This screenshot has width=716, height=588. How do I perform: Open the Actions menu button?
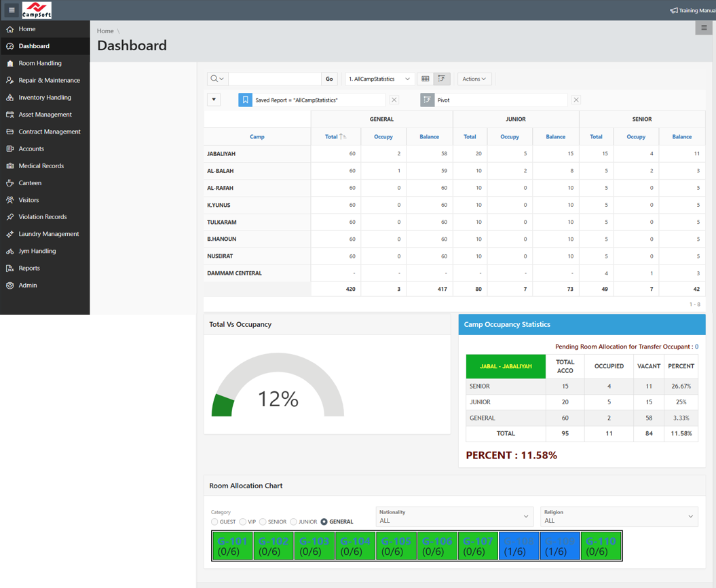point(474,79)
